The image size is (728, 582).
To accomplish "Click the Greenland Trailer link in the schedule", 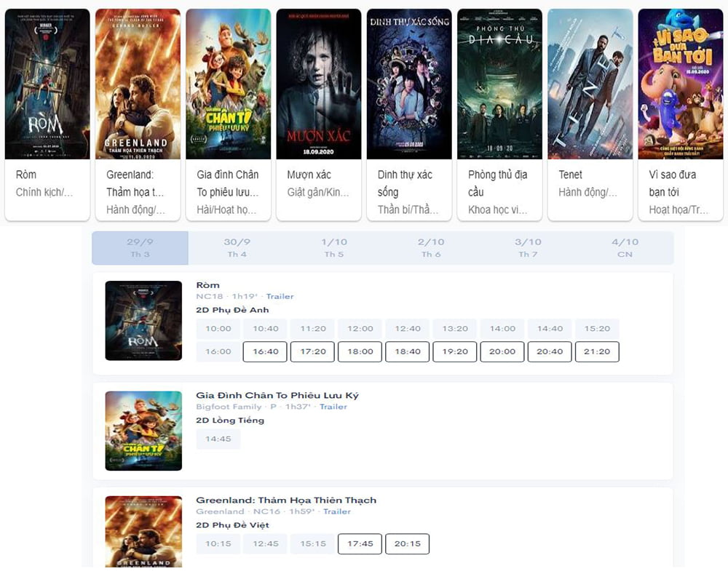I will point(336,511).
